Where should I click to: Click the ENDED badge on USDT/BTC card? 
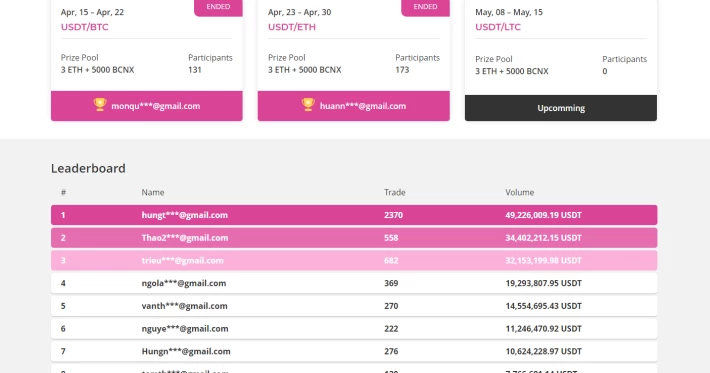tap(218, 8)
